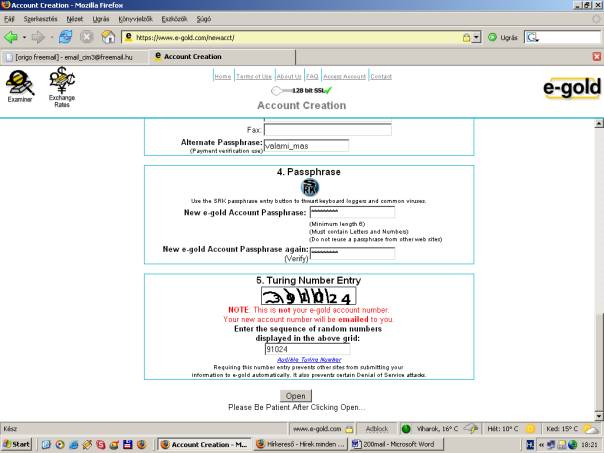Click the SRK passphrase entry button
The height and width of the screenshot is (453, 604).
pyautogui.click(x=309, y=188)
